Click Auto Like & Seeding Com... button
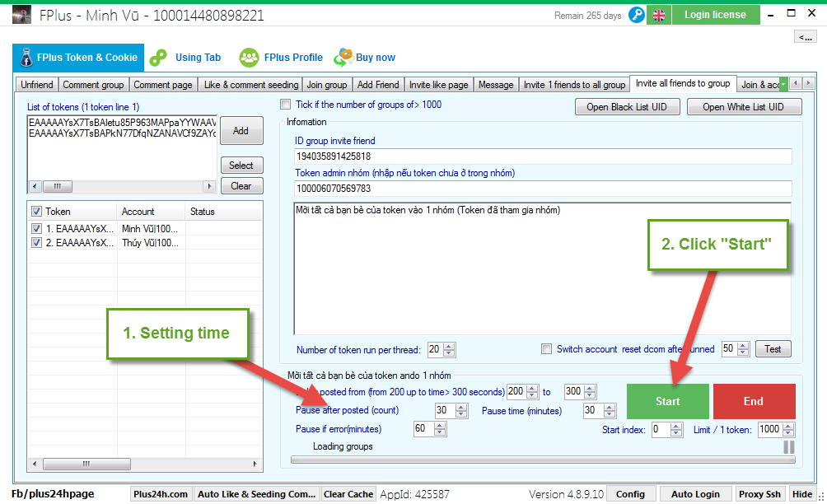The height and width of the screenshot is (504, 827). (x=257, y=494)
